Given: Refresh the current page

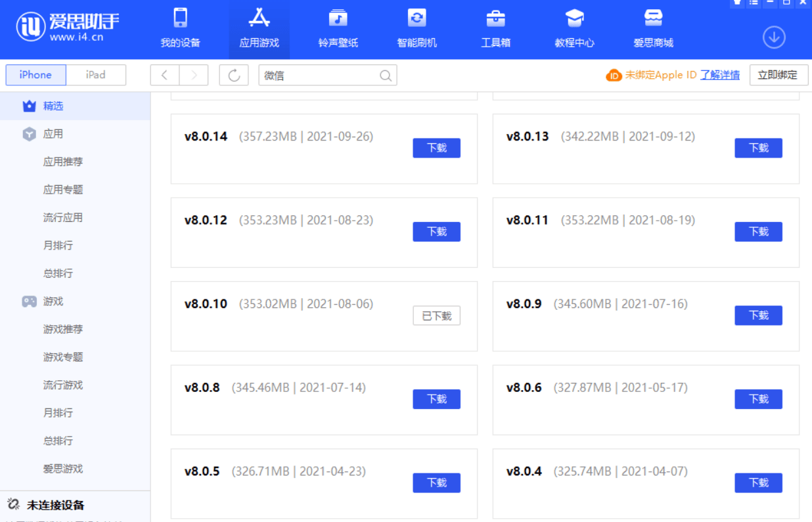Looking at the screenshot, I should pos(234,76).
